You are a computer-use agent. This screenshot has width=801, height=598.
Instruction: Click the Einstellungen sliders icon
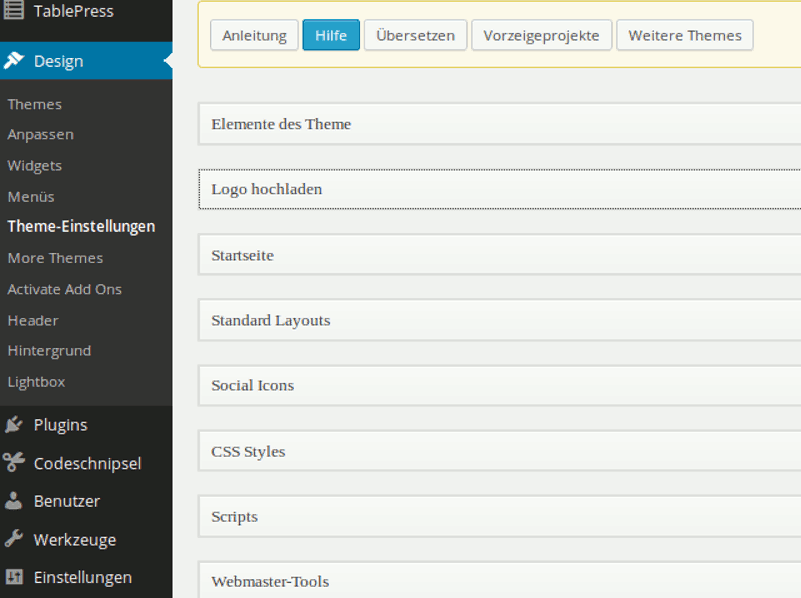click(x=14, y=578)
